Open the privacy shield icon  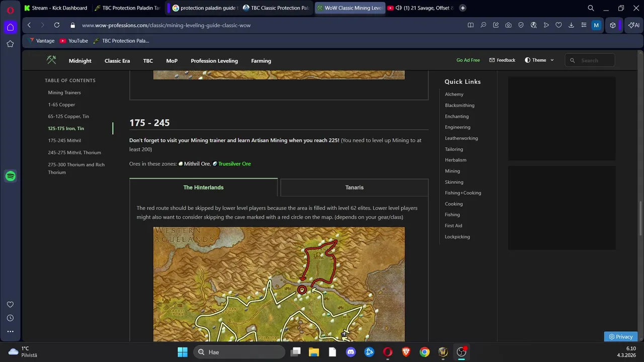[x=521, y=25]
